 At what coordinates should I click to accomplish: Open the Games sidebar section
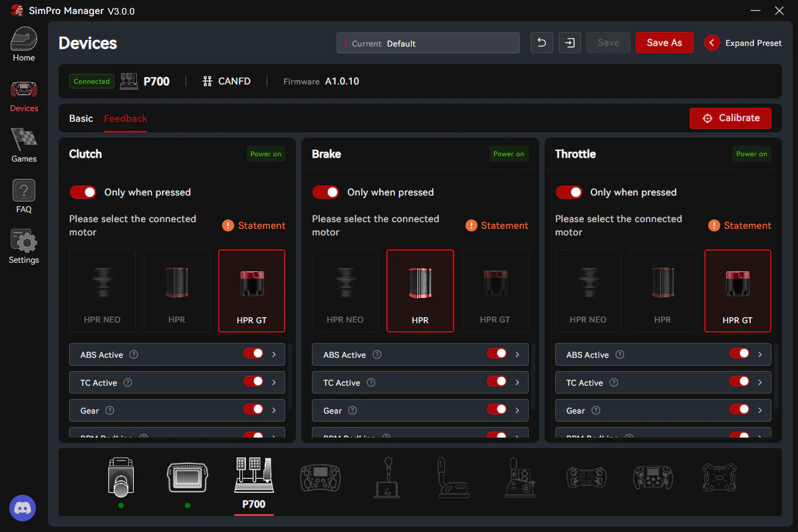[x=24, y=146]
